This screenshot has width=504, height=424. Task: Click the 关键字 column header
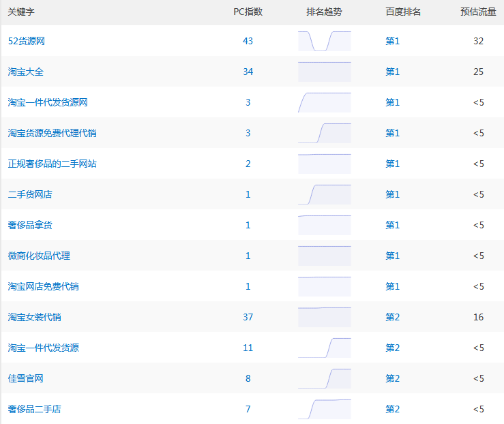pos(21,12)
